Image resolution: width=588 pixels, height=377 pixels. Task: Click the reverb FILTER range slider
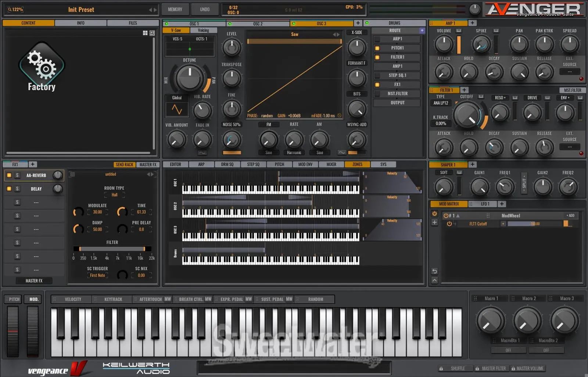(x=112, y=249)
